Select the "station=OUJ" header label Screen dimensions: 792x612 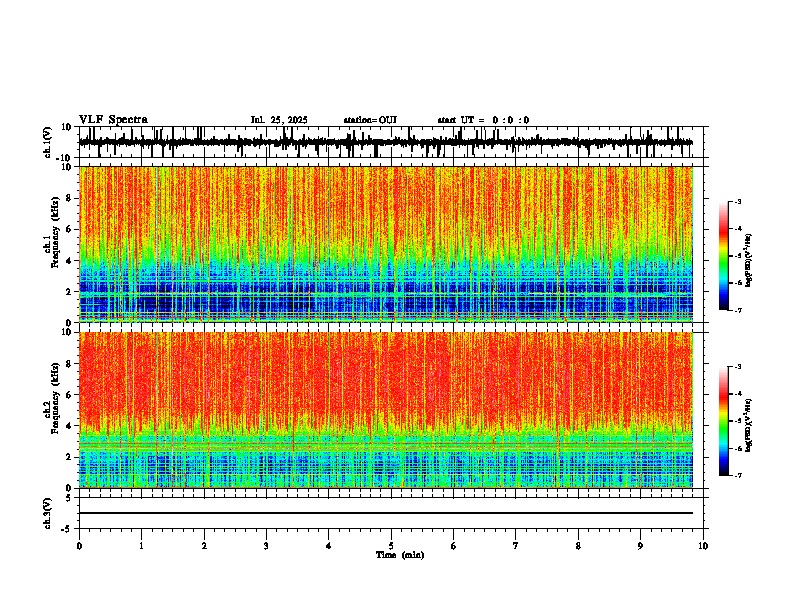(370, 120)
